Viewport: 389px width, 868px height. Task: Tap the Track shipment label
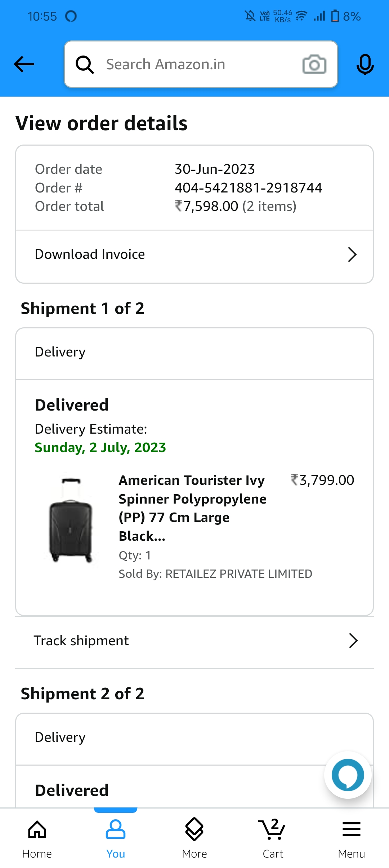81,641
